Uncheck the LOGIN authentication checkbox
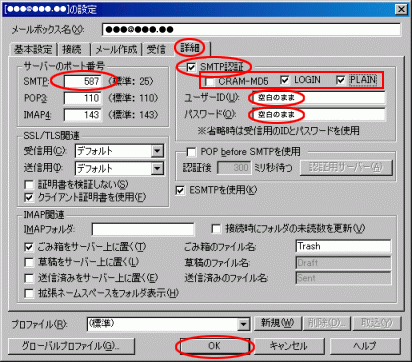The width and height of the screenshot is (412, 362). tap(284, 80)
